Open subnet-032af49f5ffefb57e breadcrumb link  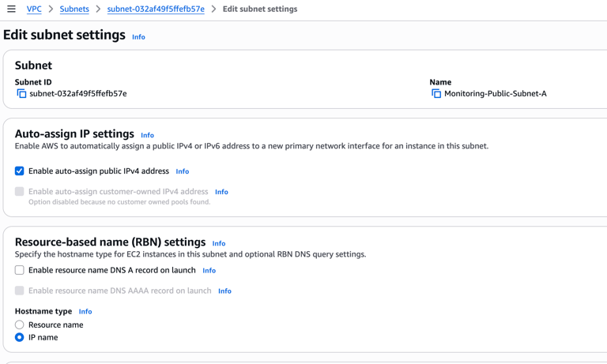point(156,9)
